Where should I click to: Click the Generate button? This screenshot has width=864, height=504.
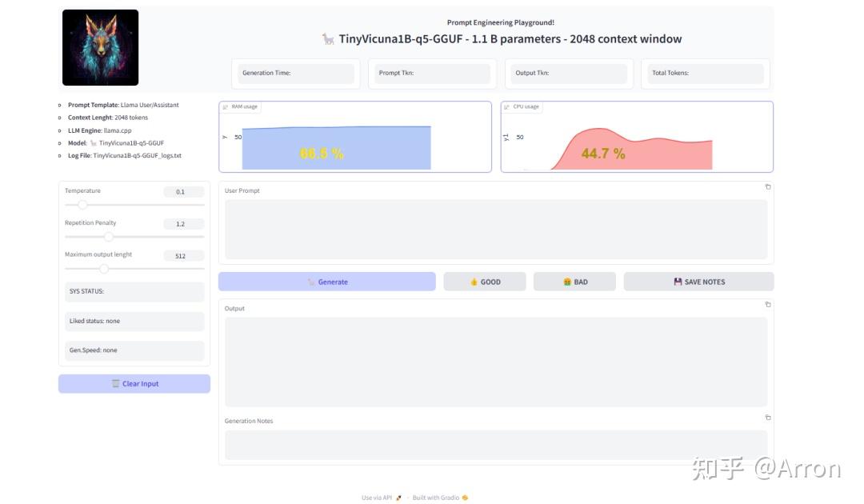pos(327,282)
